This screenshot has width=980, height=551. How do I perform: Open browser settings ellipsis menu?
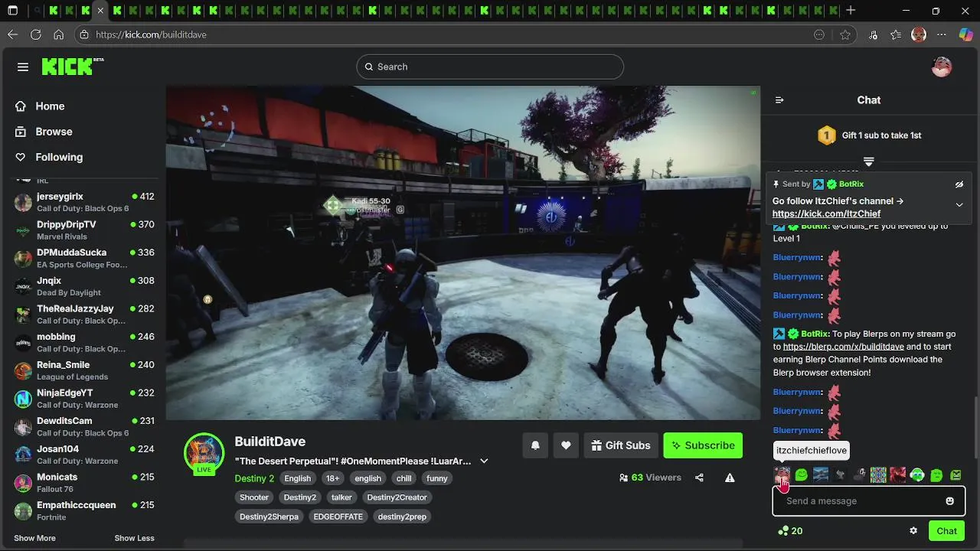click(x=942, y=34)
